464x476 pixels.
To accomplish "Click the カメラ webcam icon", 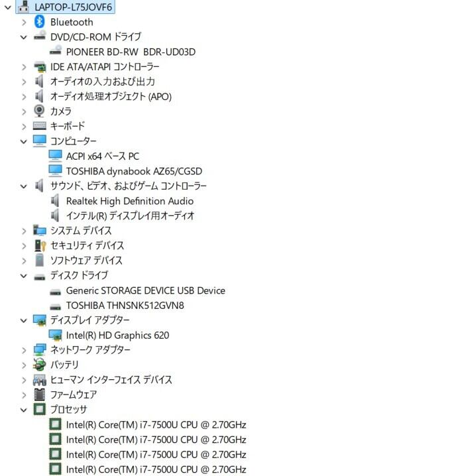I will click(40, 111).
